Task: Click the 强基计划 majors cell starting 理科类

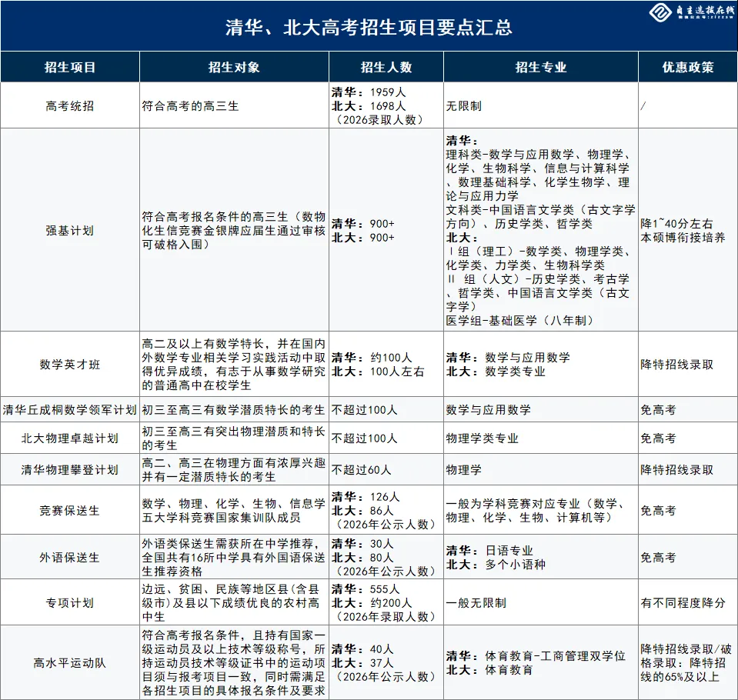Action: [541, 230]
